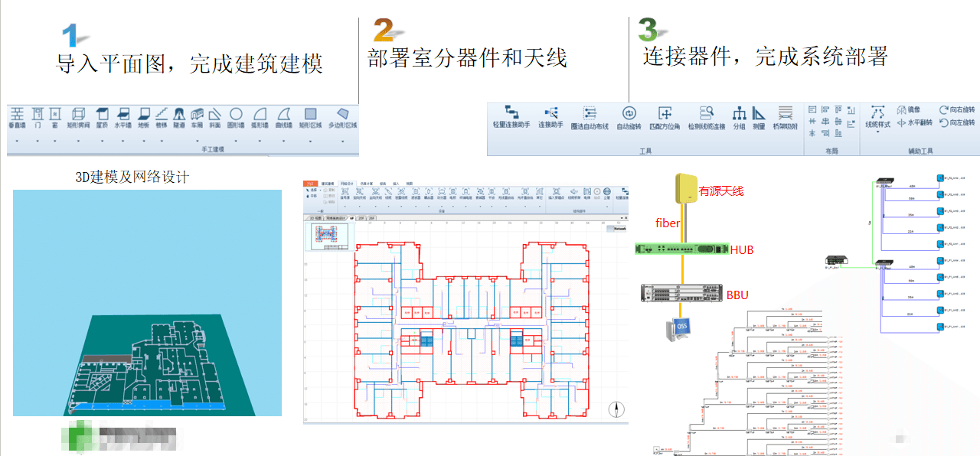The image size is (980, 456).
Task: Expand the dropdown arrow under 垂直墙
Action: (17, 141)
